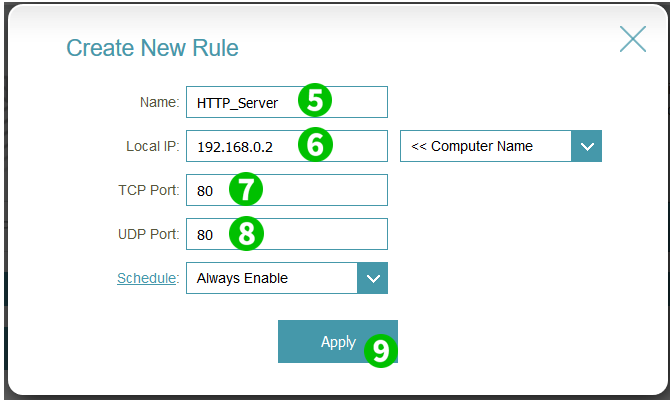Expand the Computer Name dropdown arrow

586,146
